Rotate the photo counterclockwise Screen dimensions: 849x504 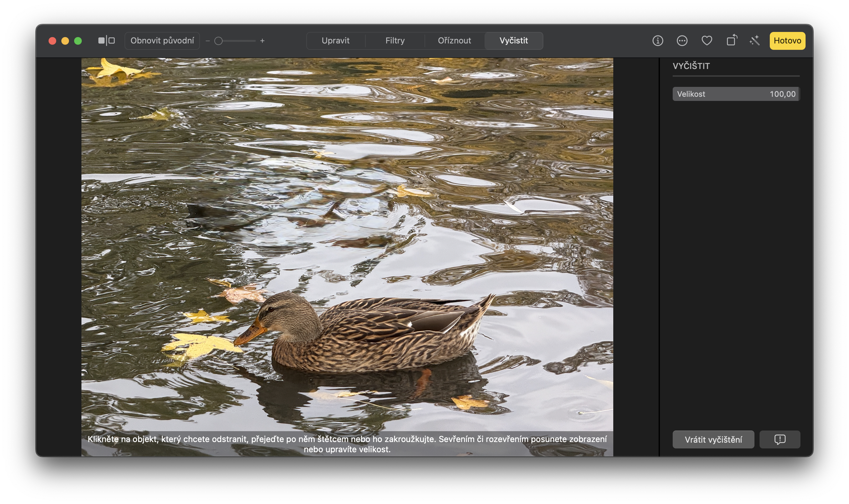pos(731,41)
